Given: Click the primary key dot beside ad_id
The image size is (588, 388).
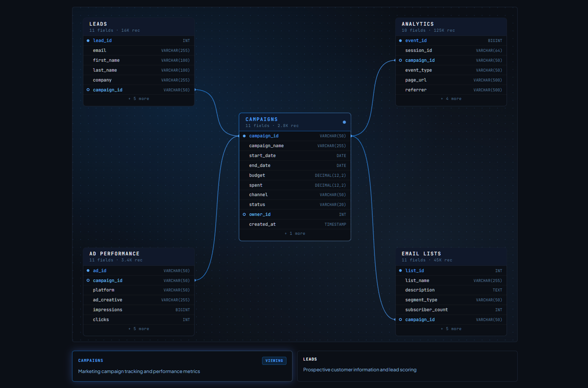Looking at the screenshot, I should [88, 270].
